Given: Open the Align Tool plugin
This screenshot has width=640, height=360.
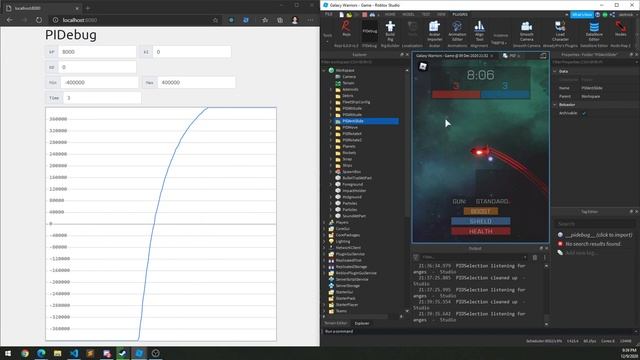Looking at the screenshot, I should click(480, 31).
